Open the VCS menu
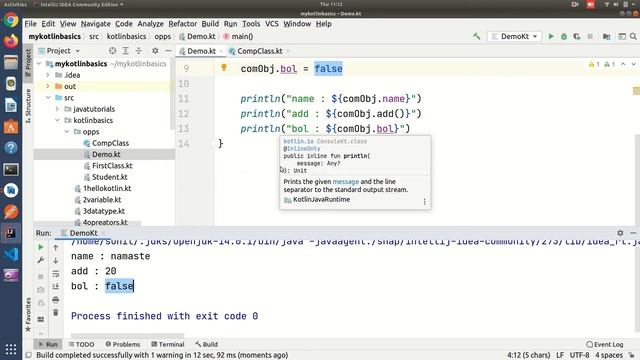This screenshot has width=640, height=360. [x=271, y=24]
